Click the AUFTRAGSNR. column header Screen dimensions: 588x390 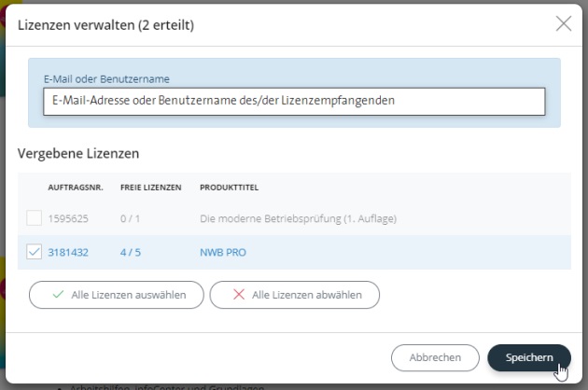click(x=74, y=188)
